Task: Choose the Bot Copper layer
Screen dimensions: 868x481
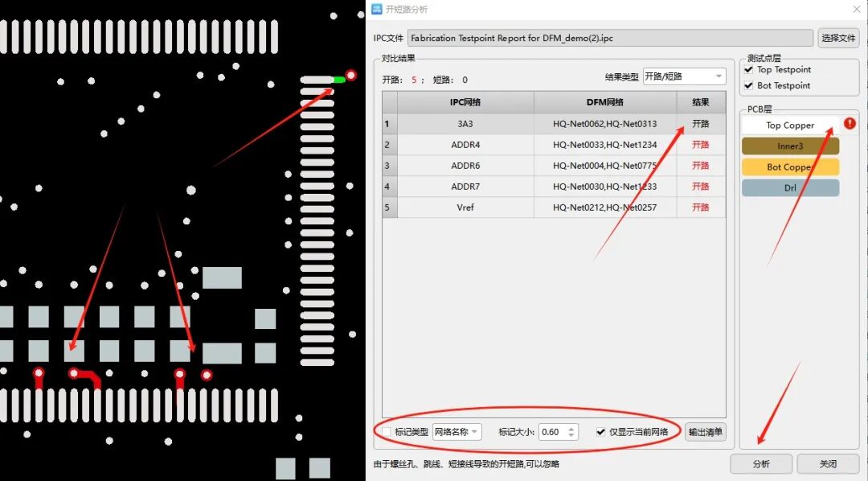Action: pos(790,167)
